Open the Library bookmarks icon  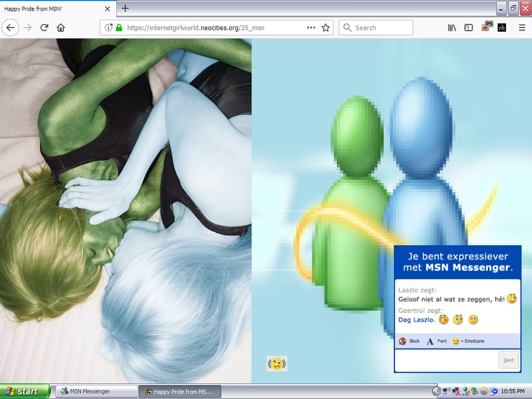click(x=452, y=28)
